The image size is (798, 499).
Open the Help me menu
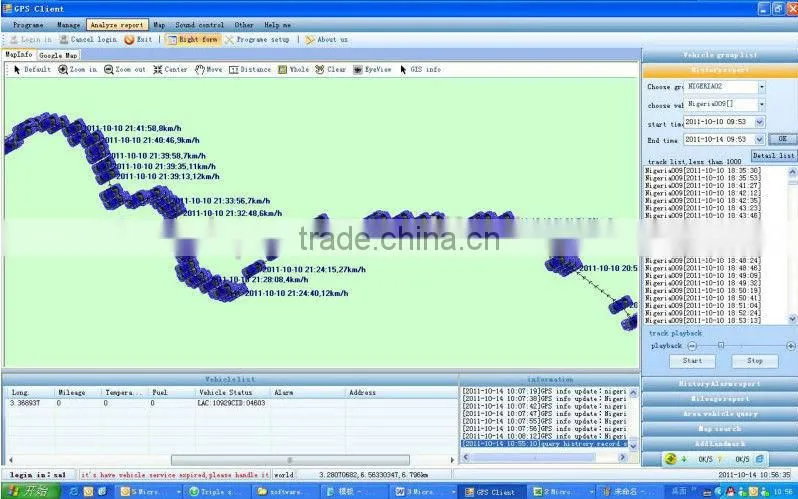click(277, 24)
